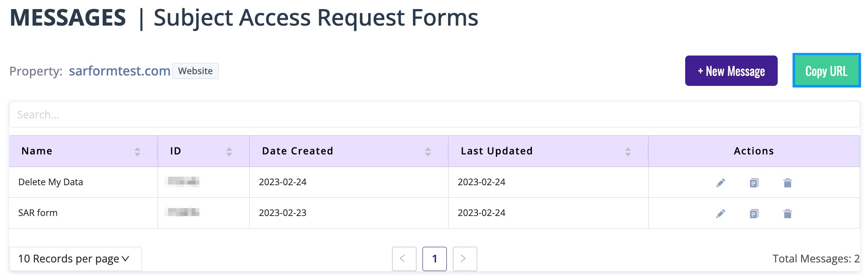Viewport: 868px width, 275px height.
Task: Select page 1 in pagination
Action: click(x=434, y=259)
